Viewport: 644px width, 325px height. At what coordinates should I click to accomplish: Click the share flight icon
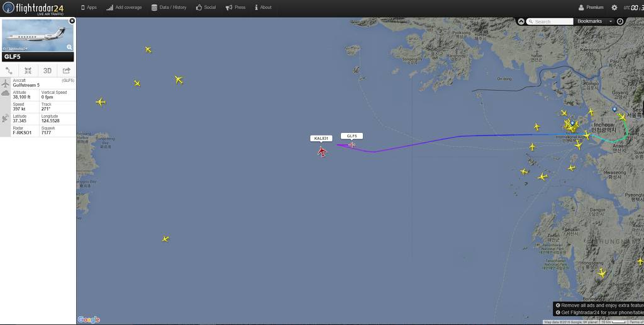[66, 71]
